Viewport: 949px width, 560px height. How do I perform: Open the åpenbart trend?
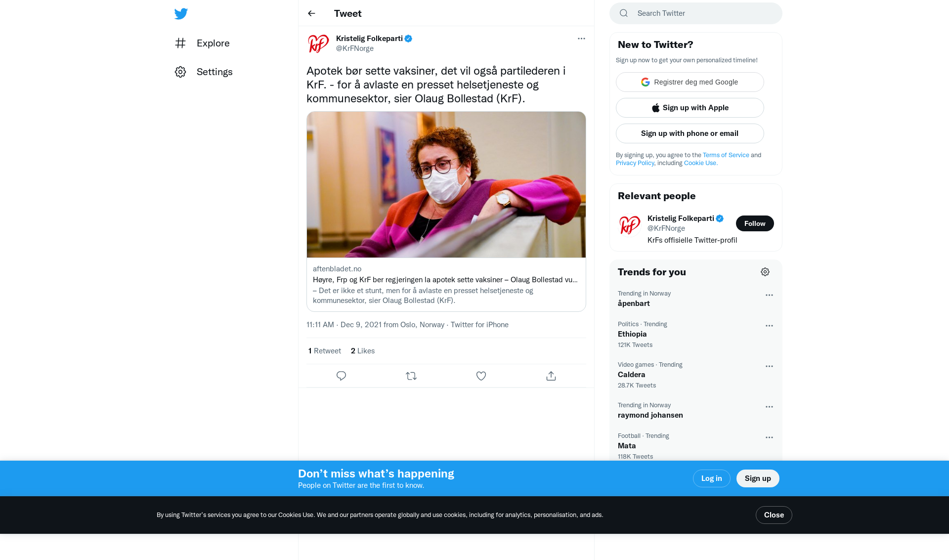(696, 299)
